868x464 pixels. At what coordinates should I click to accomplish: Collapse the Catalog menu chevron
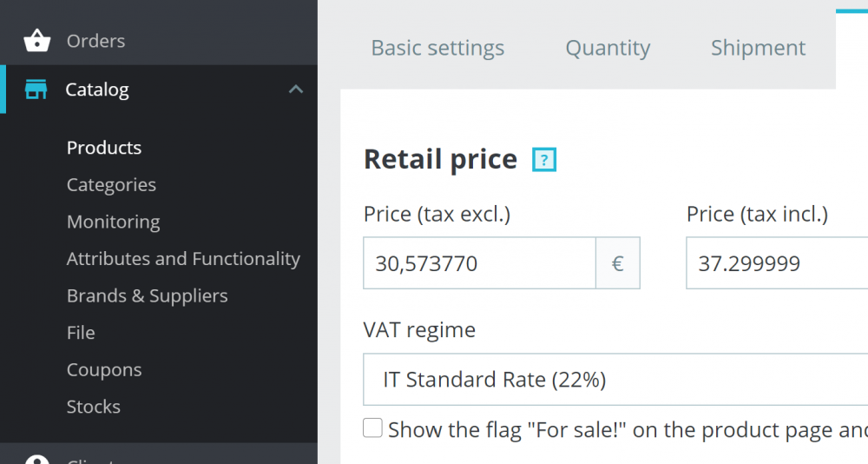click(x=296, y=89)
